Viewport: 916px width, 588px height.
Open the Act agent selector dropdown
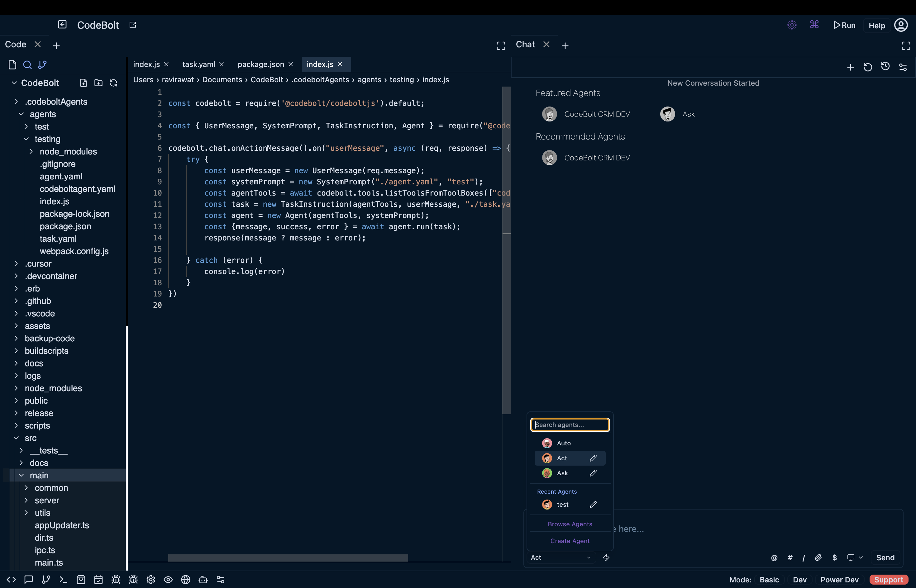(x=561, y=557)
